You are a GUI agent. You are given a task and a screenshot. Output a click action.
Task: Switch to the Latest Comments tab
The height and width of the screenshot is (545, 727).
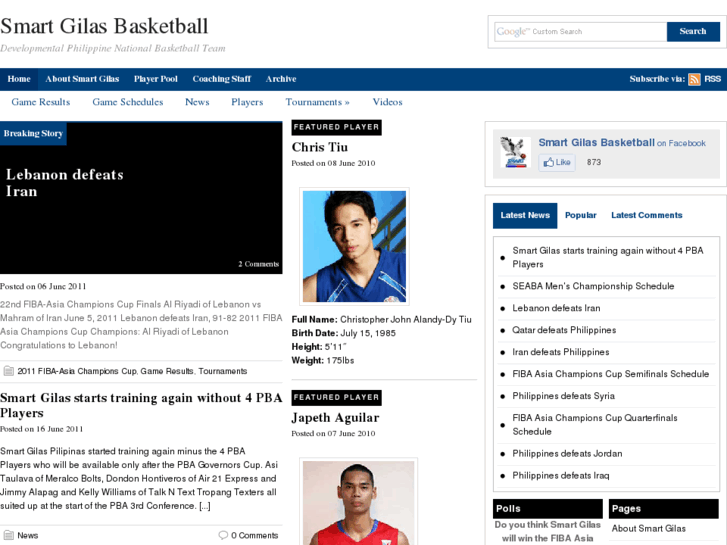click(x=646, y=216)
